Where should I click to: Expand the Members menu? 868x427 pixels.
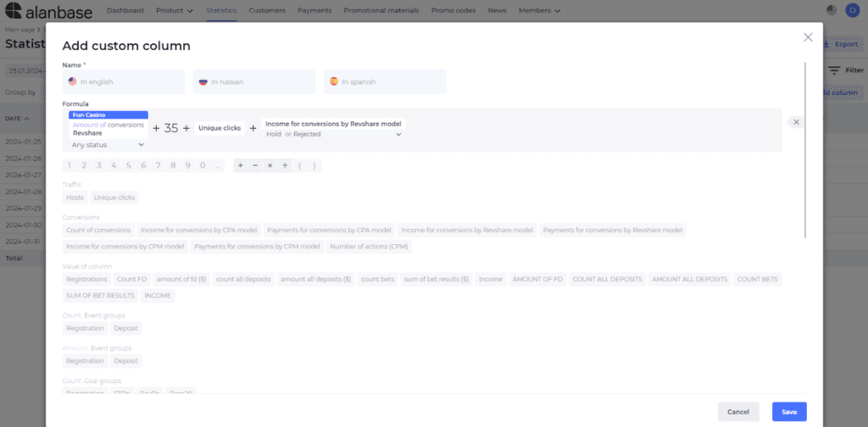pos(540,10)
